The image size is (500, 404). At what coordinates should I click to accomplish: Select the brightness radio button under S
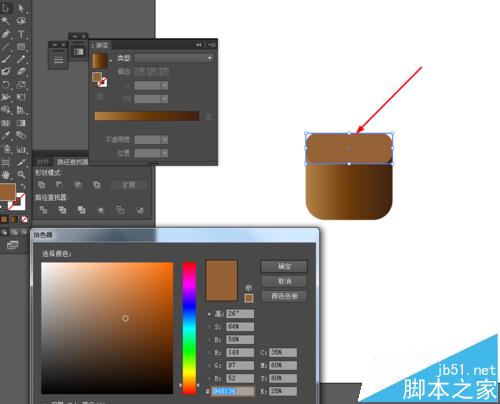[x=209, y=340]
